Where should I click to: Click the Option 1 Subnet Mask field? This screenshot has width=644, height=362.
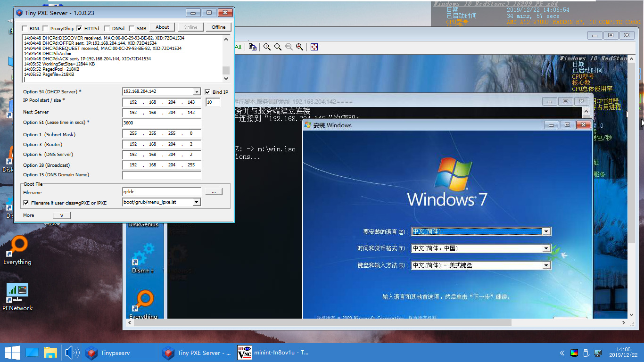coord(162,133)
